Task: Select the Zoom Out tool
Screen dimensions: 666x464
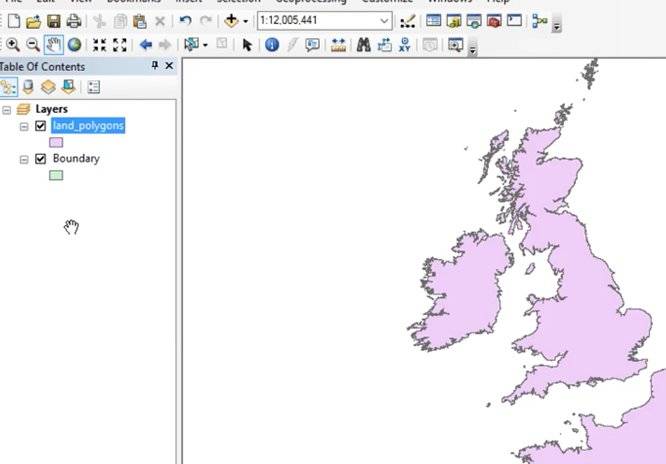Action: [x=33, y=45]
